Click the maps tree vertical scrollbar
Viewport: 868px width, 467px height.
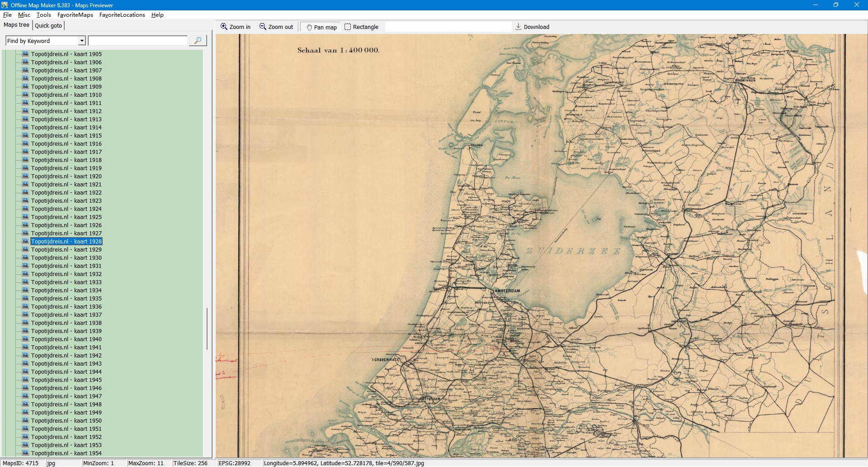coord(207,328)
